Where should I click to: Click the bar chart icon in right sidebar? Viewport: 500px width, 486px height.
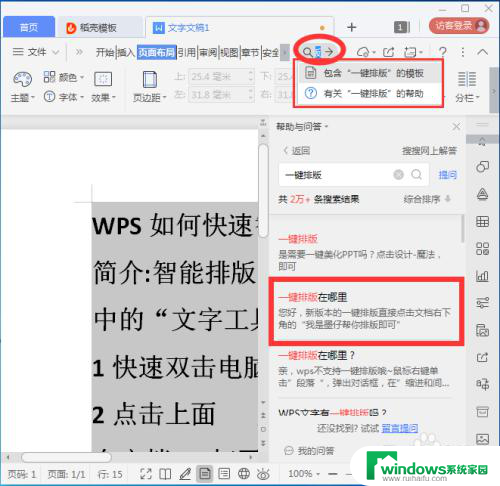click(x=482, y=276)
